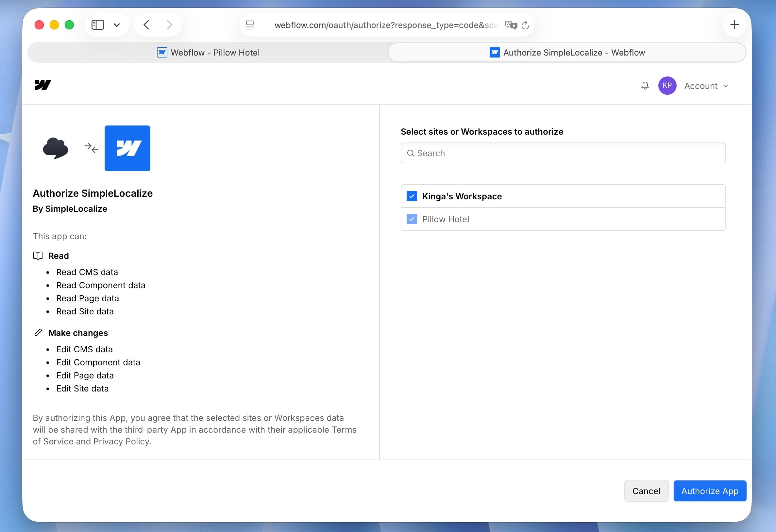Click the forward navigation arrow
Image resolution: width=776 pixels, height=532 pixels.
[x=170, y=25]
